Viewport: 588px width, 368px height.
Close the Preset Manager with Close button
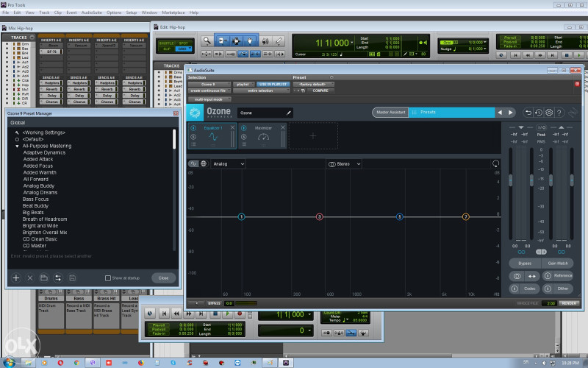[163, 278]
